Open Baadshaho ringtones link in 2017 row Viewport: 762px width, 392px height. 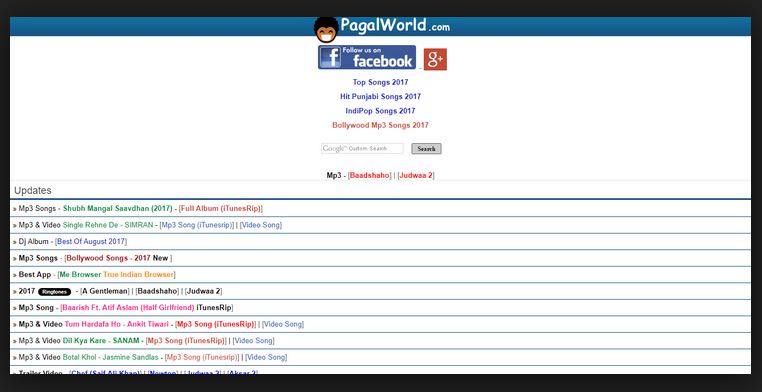pos(157,291)
